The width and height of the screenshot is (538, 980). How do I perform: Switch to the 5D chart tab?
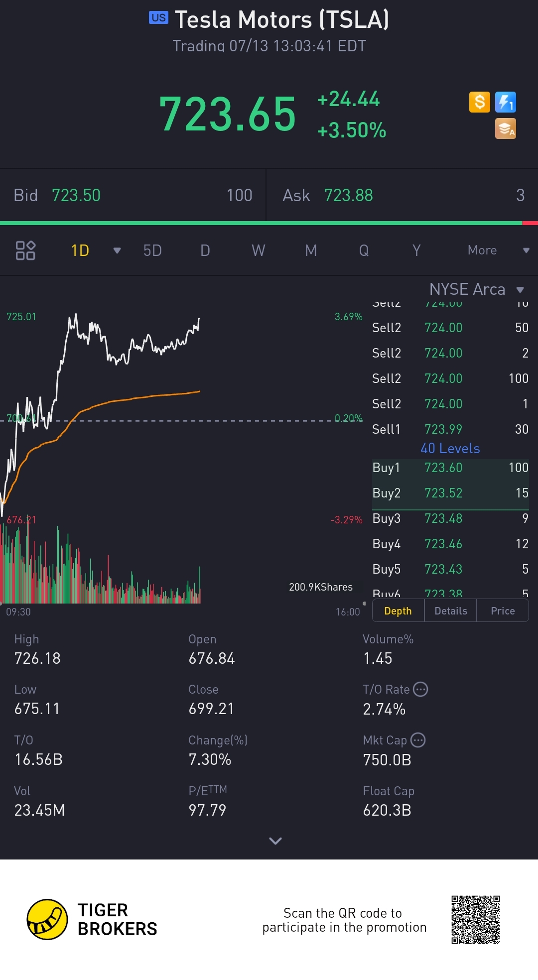coord(152,250)
